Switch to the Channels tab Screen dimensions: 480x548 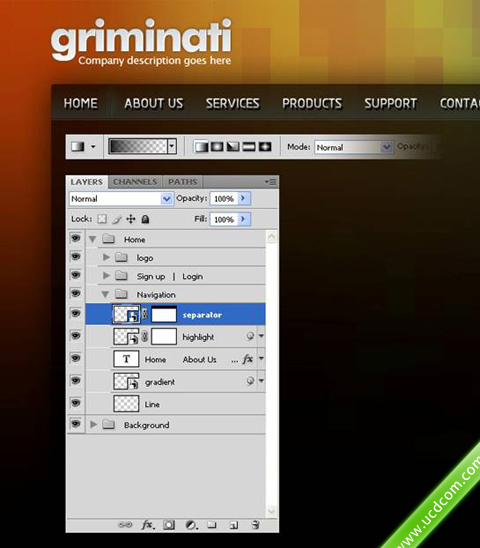[135, 182]
